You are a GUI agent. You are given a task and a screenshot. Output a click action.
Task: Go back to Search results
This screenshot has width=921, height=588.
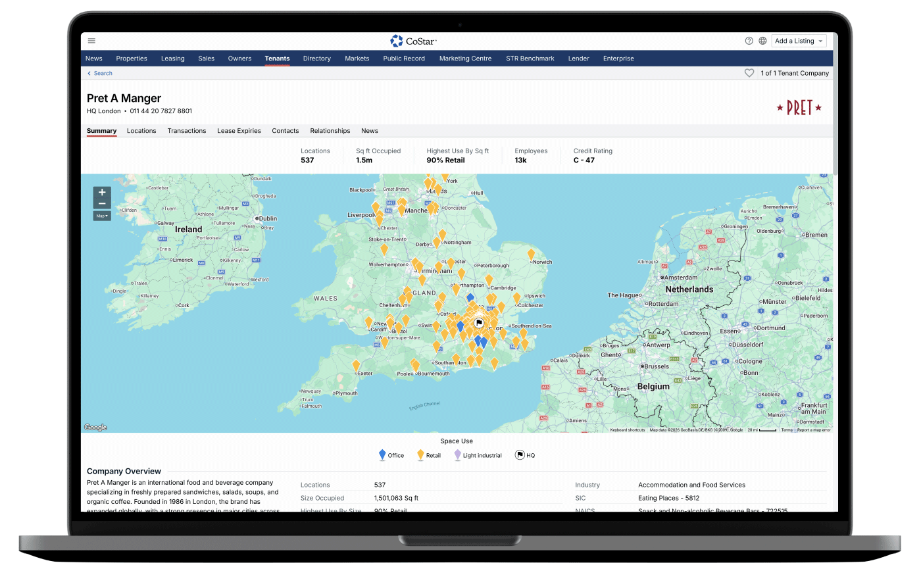click(100, 74)
